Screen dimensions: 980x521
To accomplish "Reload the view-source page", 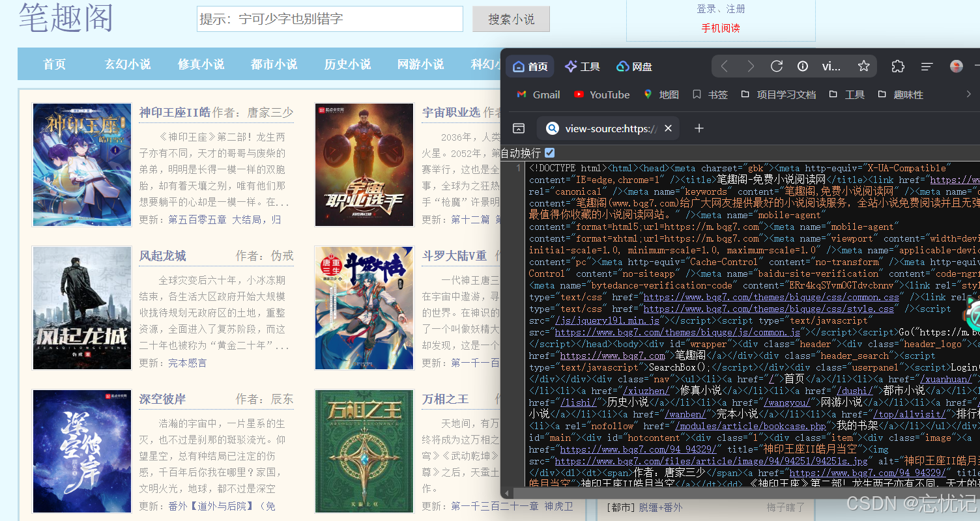I will coord(776,66).
